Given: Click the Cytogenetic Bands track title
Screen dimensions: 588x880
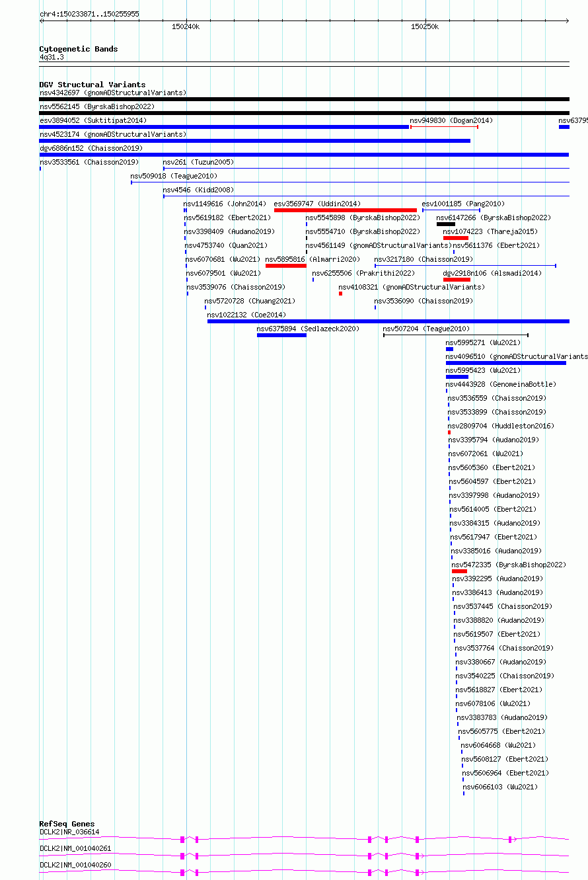Looking at the screenshot, I should (x=79, y=49).
